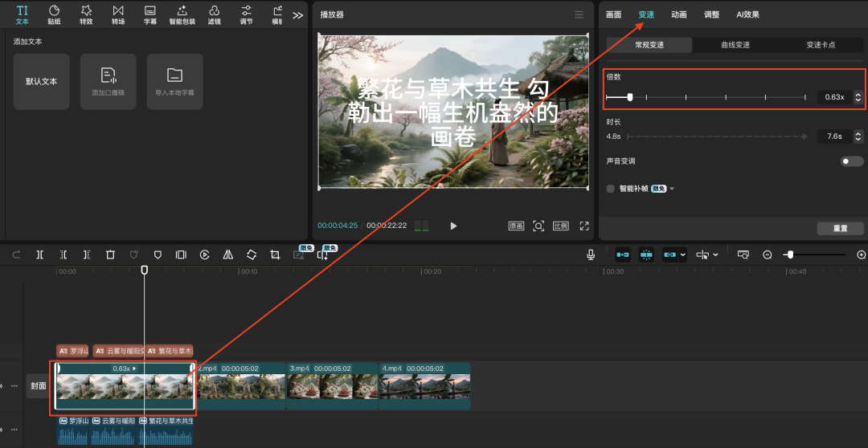Open the 调节 adjustment tab
Screen dimensions: 868x448
(247, 15)
